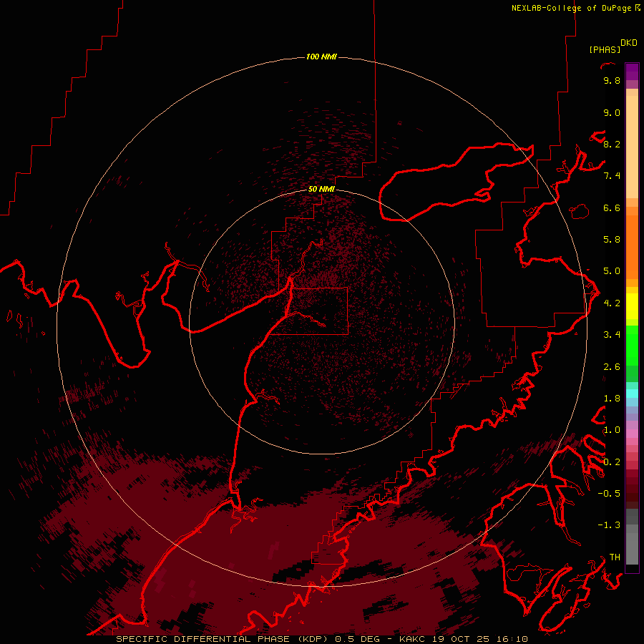Click the purple top segment of color bar
This screenshot has height=644, width=644.
[632, 72]
